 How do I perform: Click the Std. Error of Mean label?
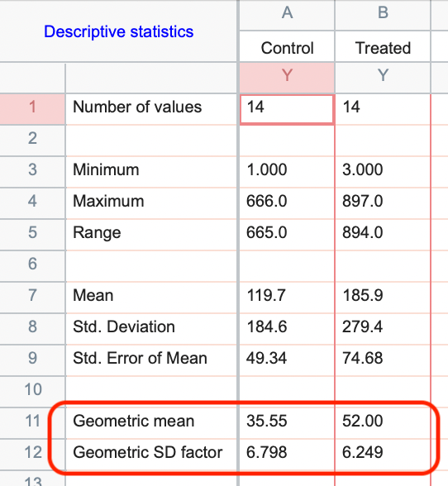coord(140,359)
